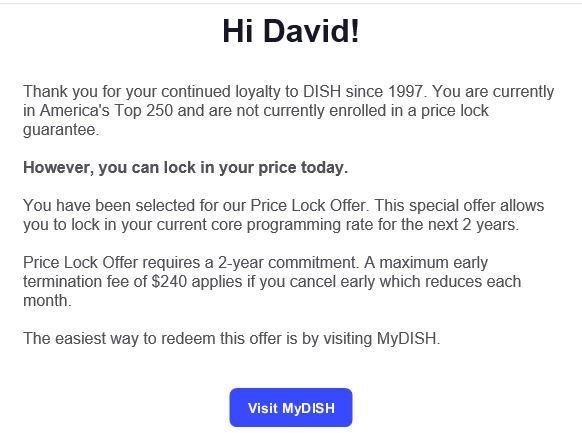Click "This special offer allows" text
582x433 pixels.
click(x=459, y=206)
